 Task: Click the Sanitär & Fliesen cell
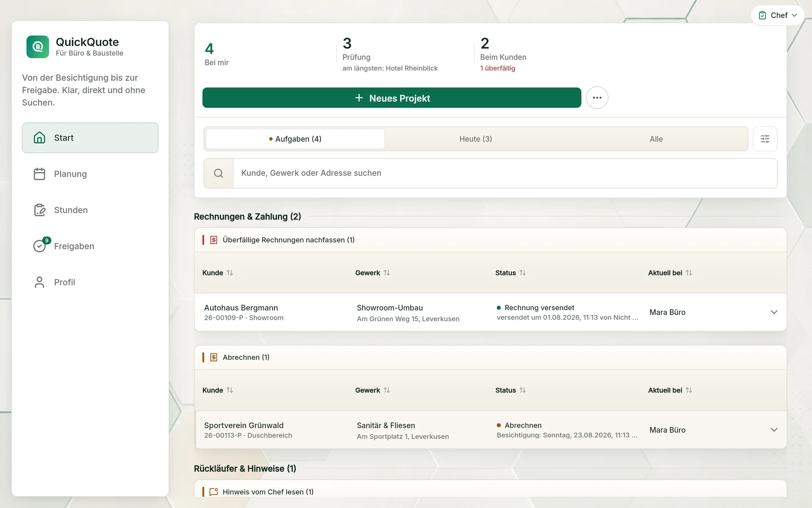[x=386, y=425]
